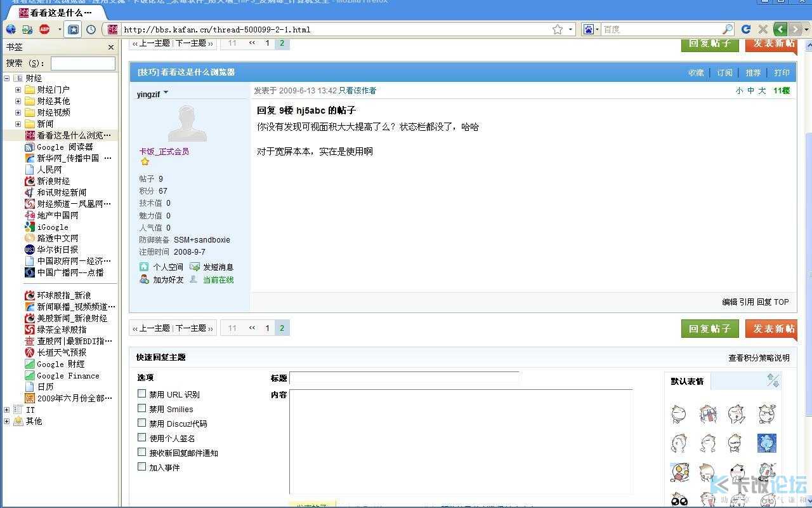Screen dimensions: 812x508
Task: Check the 加入事件 checkbox
Action: pos(142,467)
